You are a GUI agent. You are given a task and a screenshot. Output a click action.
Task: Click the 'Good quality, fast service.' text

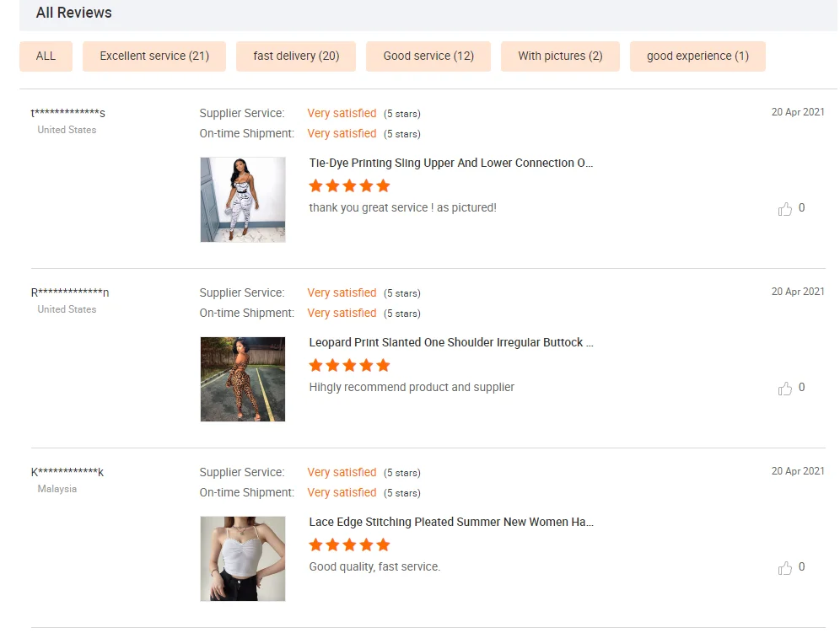[x=374, y=566]
